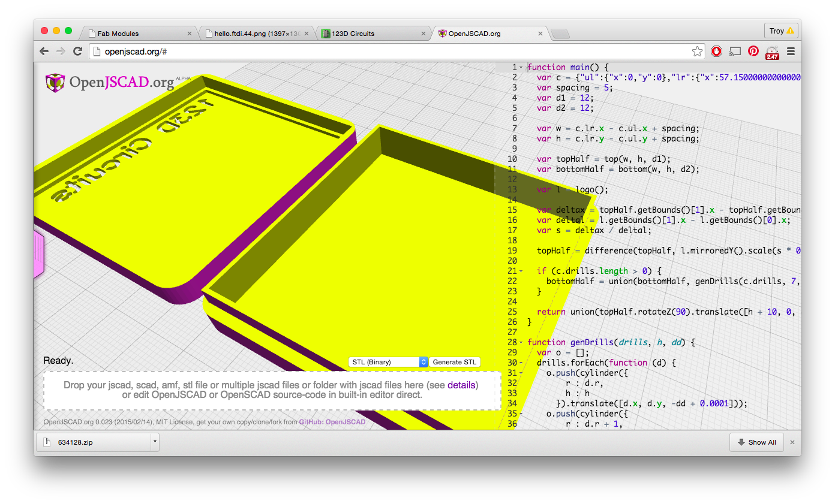Collapse the if block at line 21
This screenshot has height=504, width=835.
pyautogui.click(x=521, y=271)
